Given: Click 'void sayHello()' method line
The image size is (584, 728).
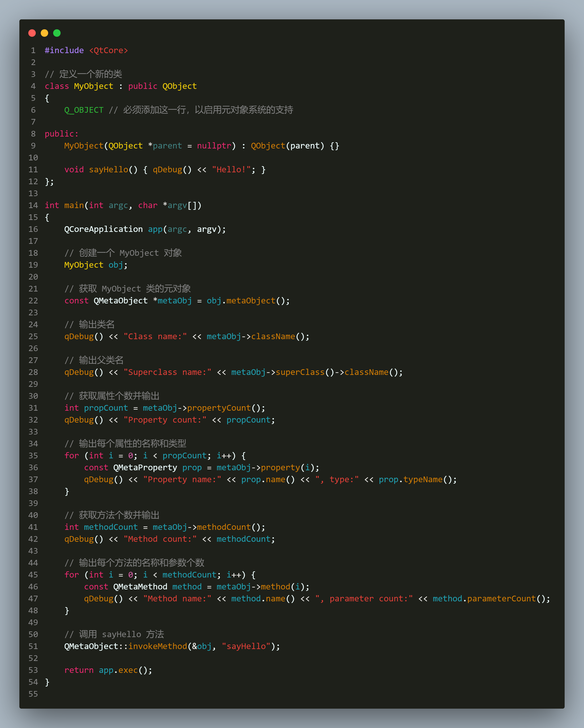Looking at the screenshot, I should (165, 170).
